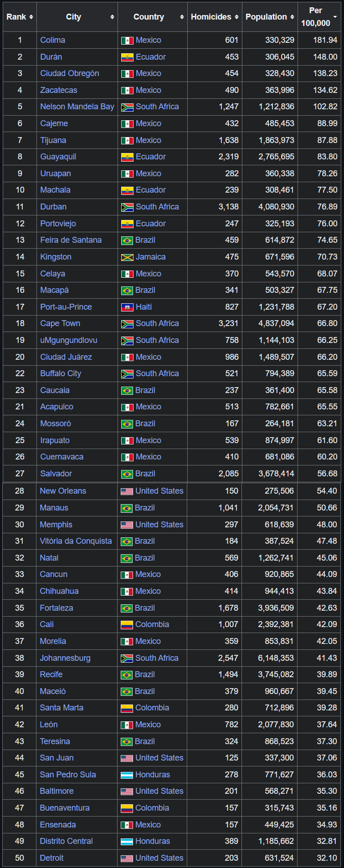Open South Africa link in Durban row
Viewport: 344px width, 868px height.
157,207
